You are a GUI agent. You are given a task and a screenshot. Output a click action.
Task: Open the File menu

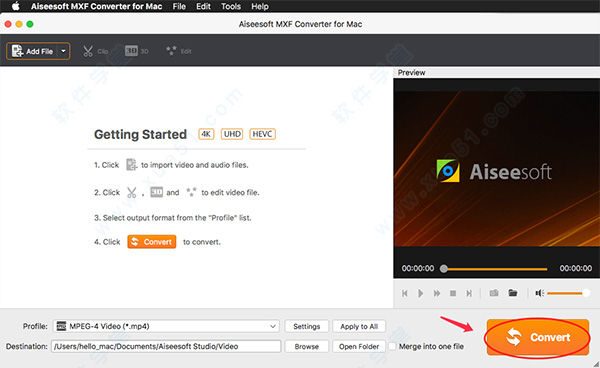pos(179,7)
